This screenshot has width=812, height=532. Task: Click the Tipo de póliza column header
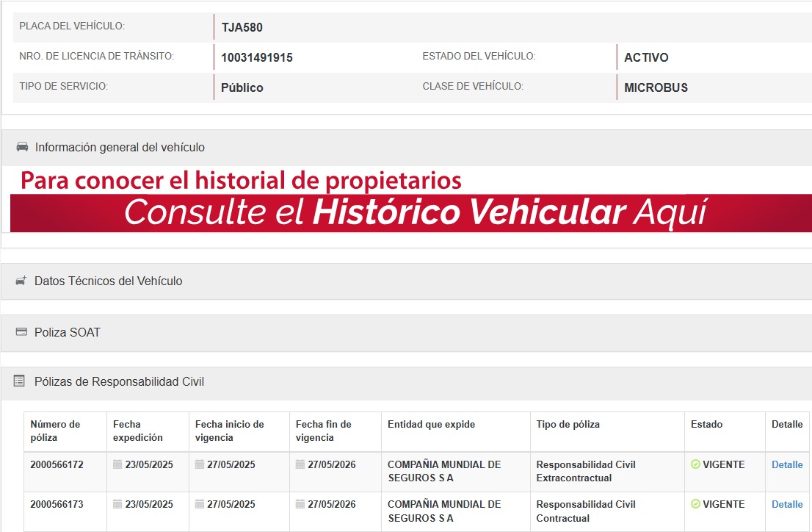568,424
